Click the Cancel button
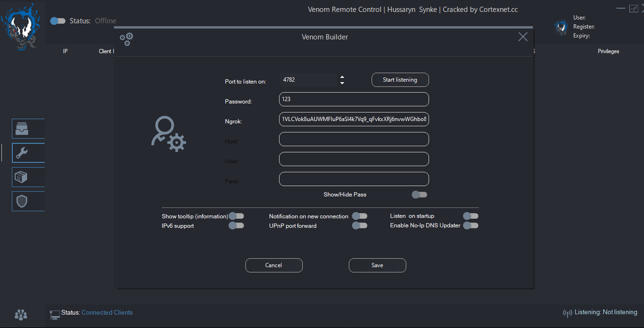The height and width of the screenshot is (328, 644). [274, 265]
